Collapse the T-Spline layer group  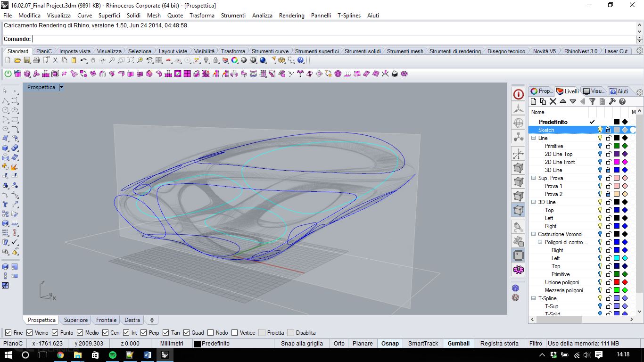(x=533, y=298)
